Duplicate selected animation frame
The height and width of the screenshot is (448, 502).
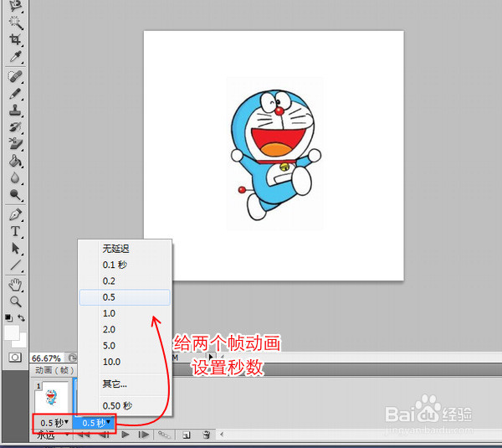pos(187,435)
